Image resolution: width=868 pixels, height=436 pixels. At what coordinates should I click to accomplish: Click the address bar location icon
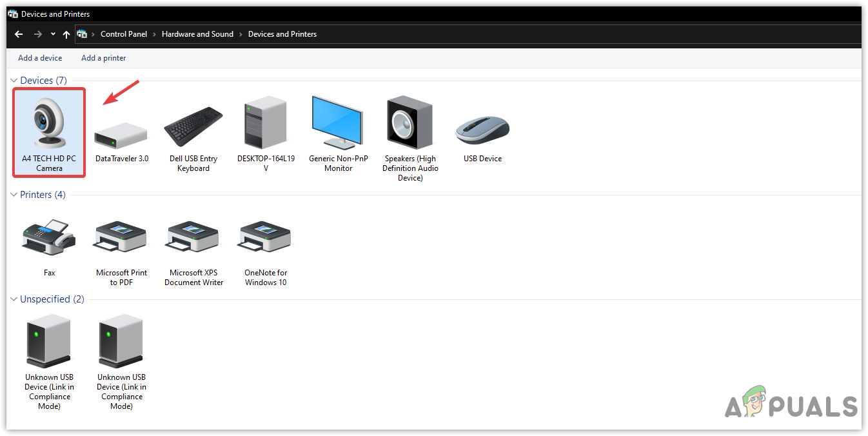tap(82, 34)
